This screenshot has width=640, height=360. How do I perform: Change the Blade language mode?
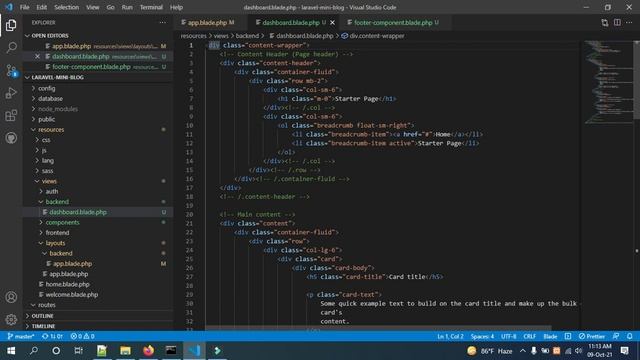pyautogui.click(x=550, y=336)
